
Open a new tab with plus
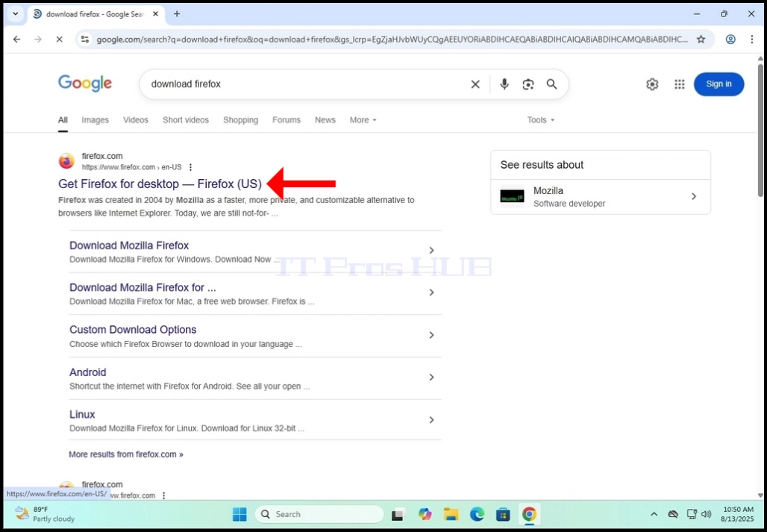[x=177, y=13]
